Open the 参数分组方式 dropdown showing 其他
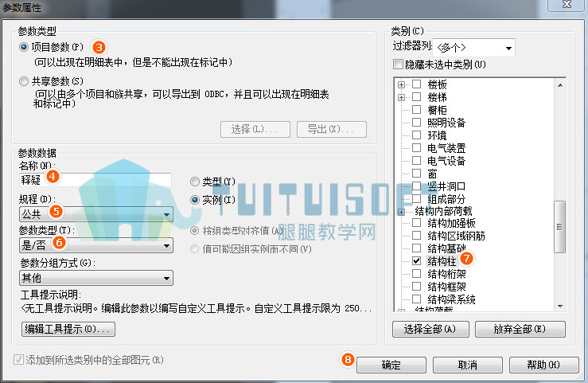This screenshot has height=383, width=588. pyautogui.click(x=96, y=278)
